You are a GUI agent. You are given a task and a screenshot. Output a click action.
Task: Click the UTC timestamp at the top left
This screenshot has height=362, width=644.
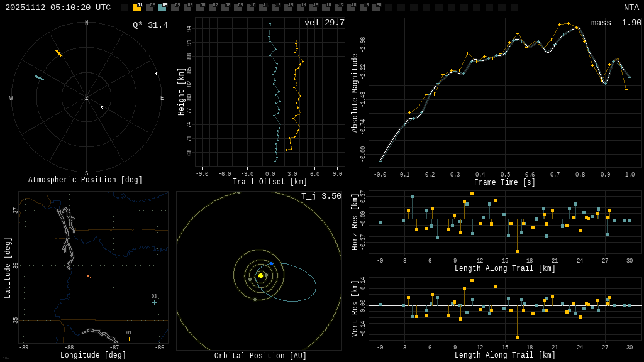click(x=58, y=8)
